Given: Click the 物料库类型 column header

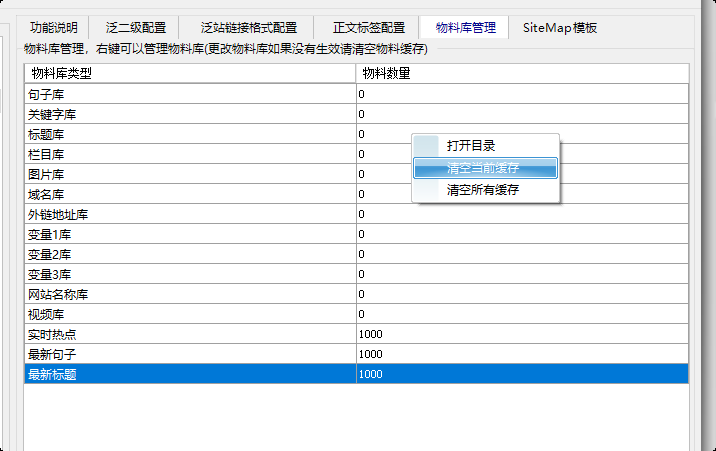Looking at the screenshot, I should (x=190, y=73).
